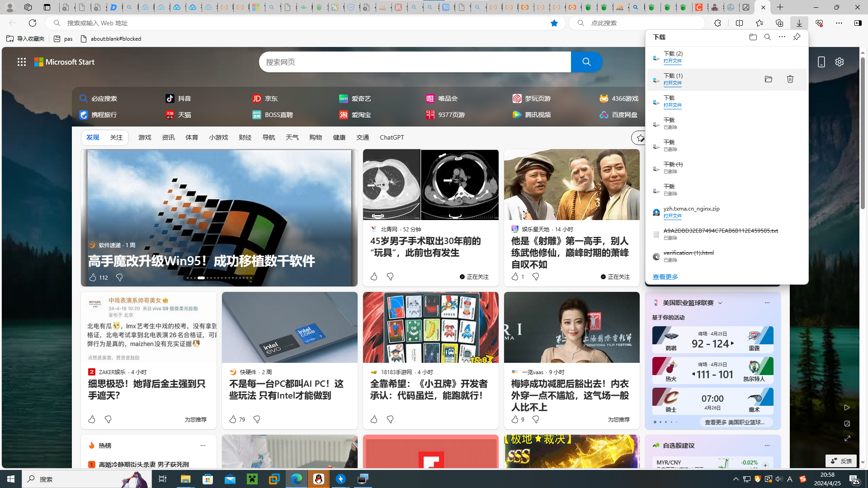This screenshot has height=488, width=868.
Task: Delete the 下载 (1) download entry
Action: pyautogui.click(x=790, y=79)
